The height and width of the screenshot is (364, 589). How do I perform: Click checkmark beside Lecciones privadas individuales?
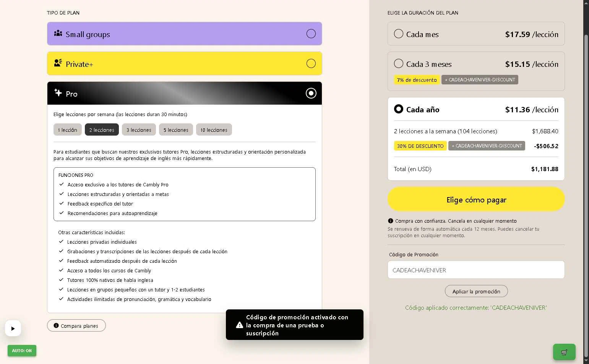click(61, 241)
